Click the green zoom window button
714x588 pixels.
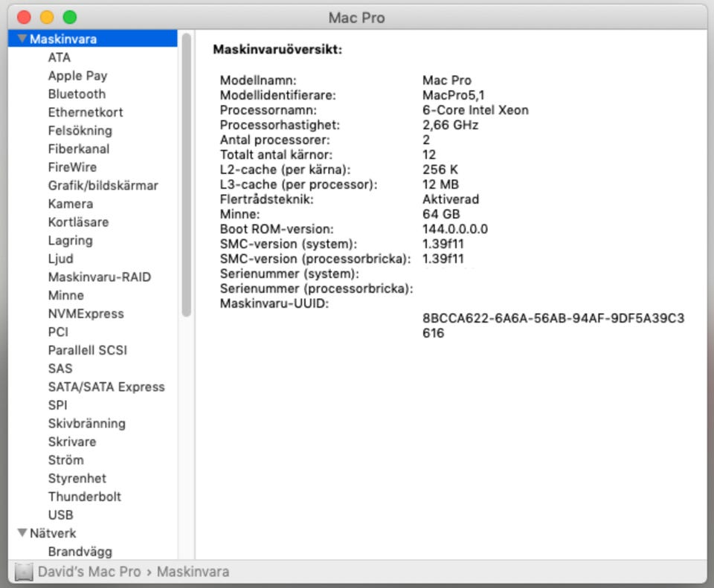click(x=70, y=17)
